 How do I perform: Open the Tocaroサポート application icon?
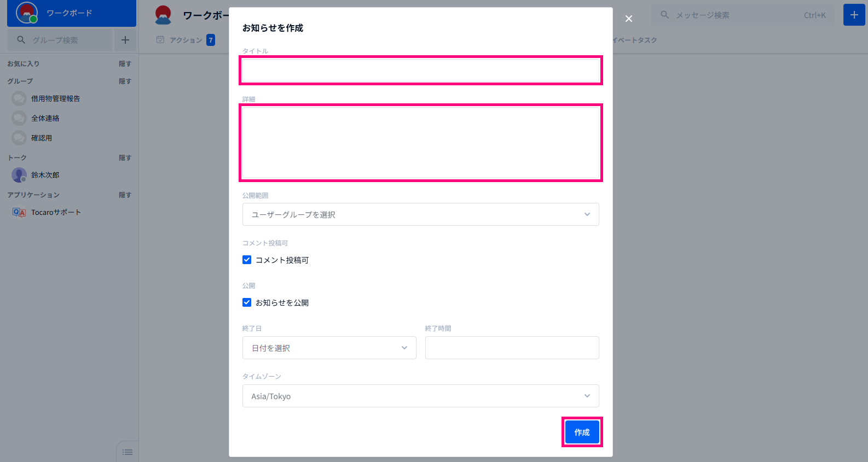click(19, 212)
